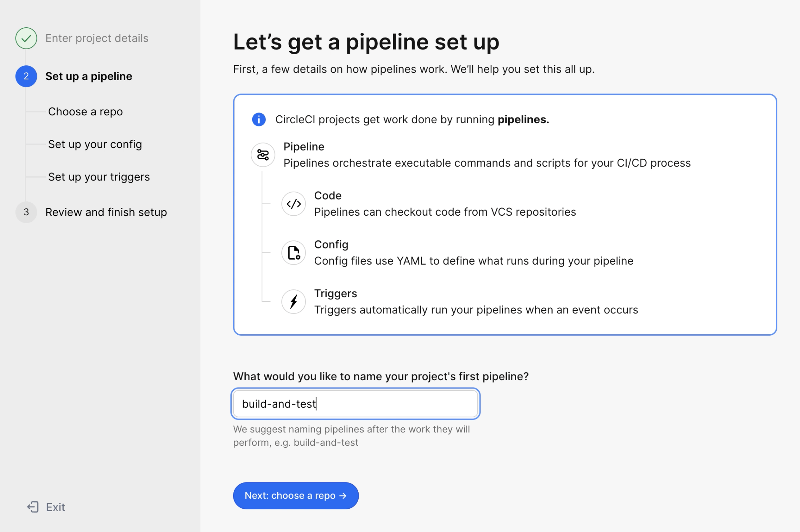Screen dimensions: 800x532
Task: Jump to Review and finish setup
Action: click(x=106, y=212)
